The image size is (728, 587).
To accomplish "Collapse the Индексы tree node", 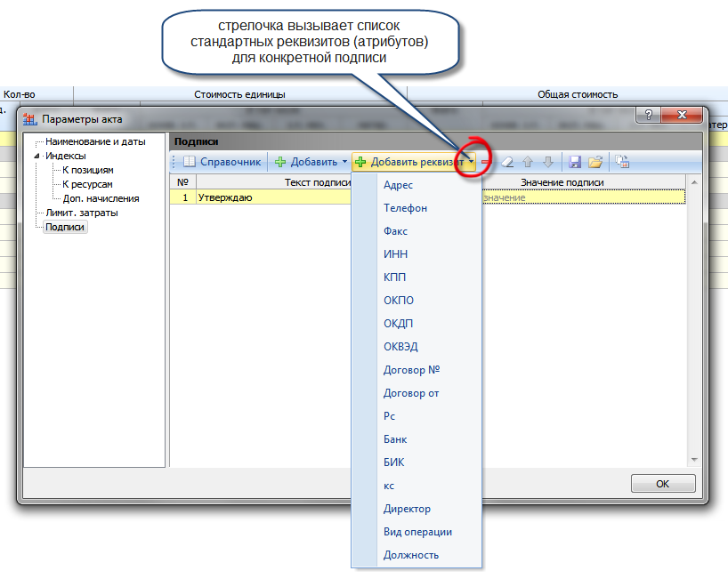I will point(36,157).
